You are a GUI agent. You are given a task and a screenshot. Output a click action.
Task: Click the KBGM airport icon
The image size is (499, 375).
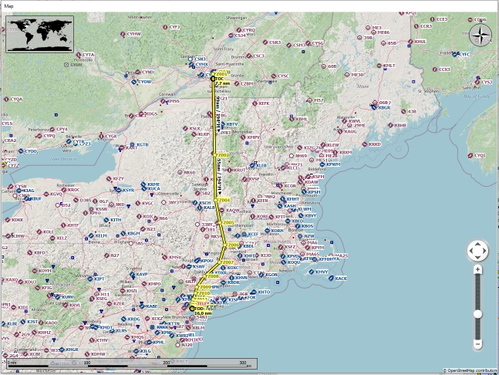point(123,234)
